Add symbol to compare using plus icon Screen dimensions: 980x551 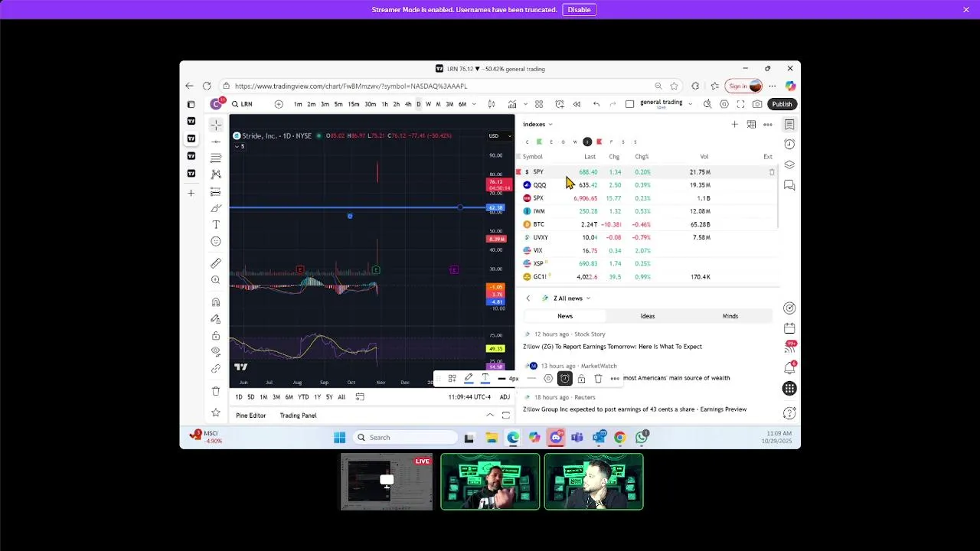(x=279, y=104)
